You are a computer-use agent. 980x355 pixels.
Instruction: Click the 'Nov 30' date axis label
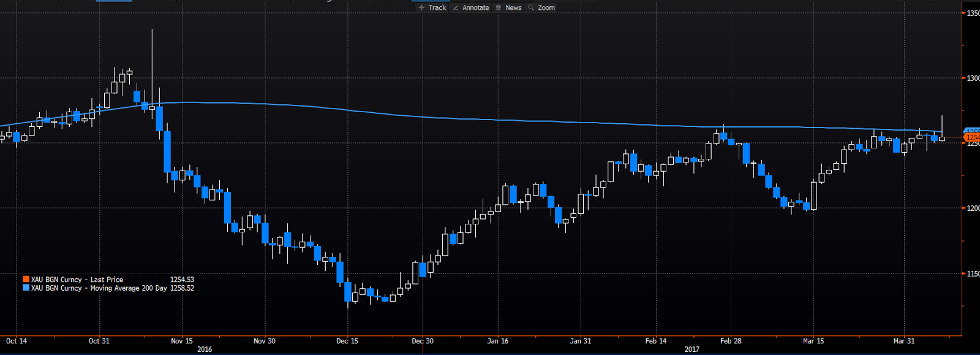click(x=265, y=341)
